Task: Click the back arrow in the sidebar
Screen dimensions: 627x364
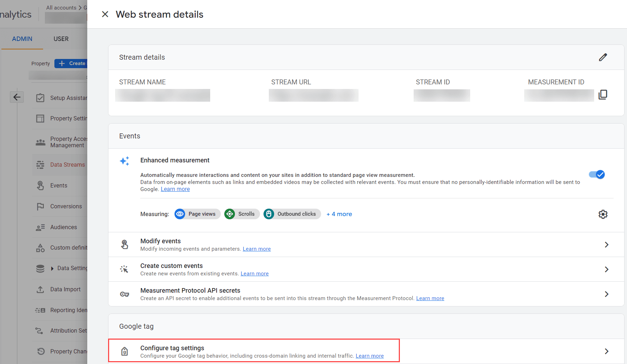Action: tap(17, 97)
